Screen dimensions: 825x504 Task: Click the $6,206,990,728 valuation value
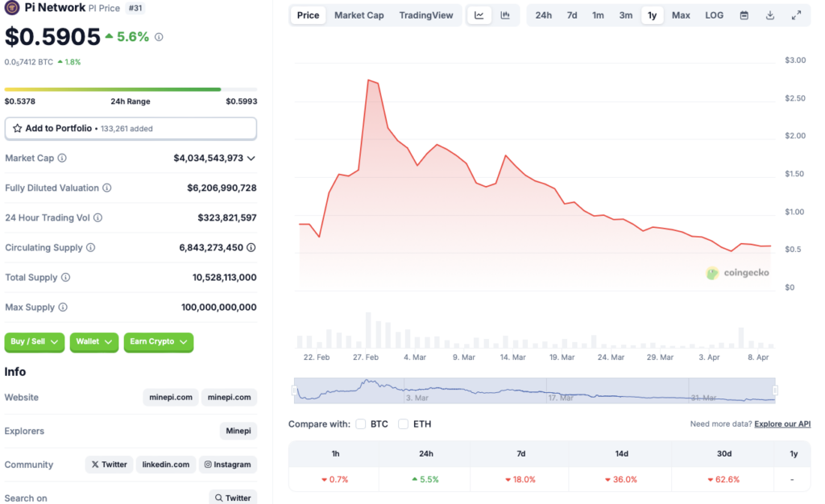(222, 188)
